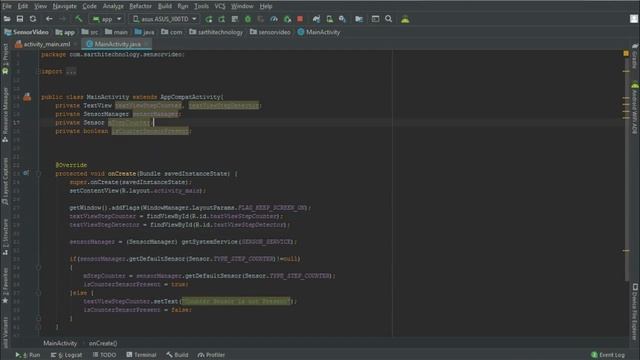The image size is (640, 360).
Task: Open the View menu
Action: pyautogui.click(x=40, y=6)
